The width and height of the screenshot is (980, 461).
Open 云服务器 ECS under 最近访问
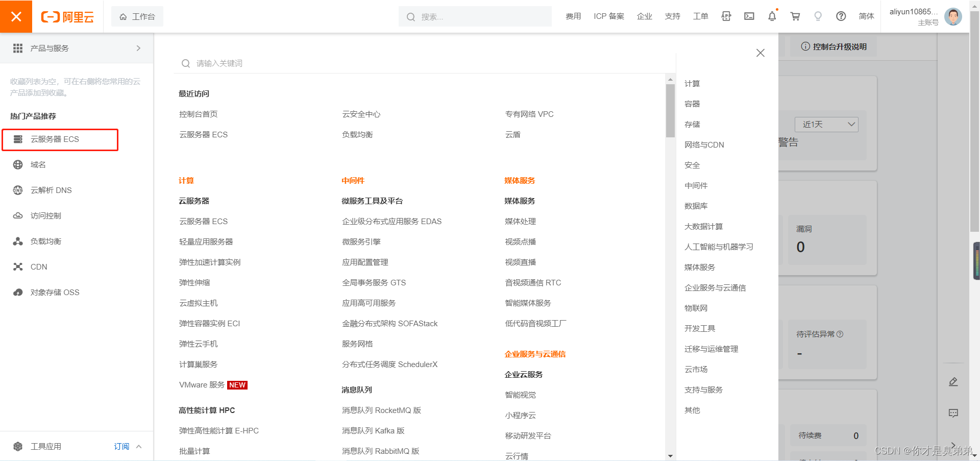pos(203,134)
